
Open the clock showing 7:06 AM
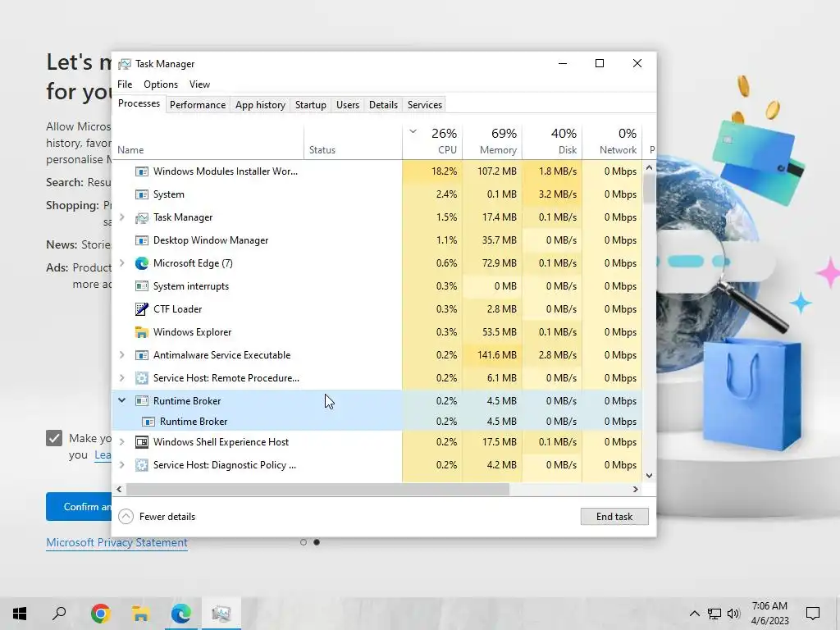click(769, 614)
